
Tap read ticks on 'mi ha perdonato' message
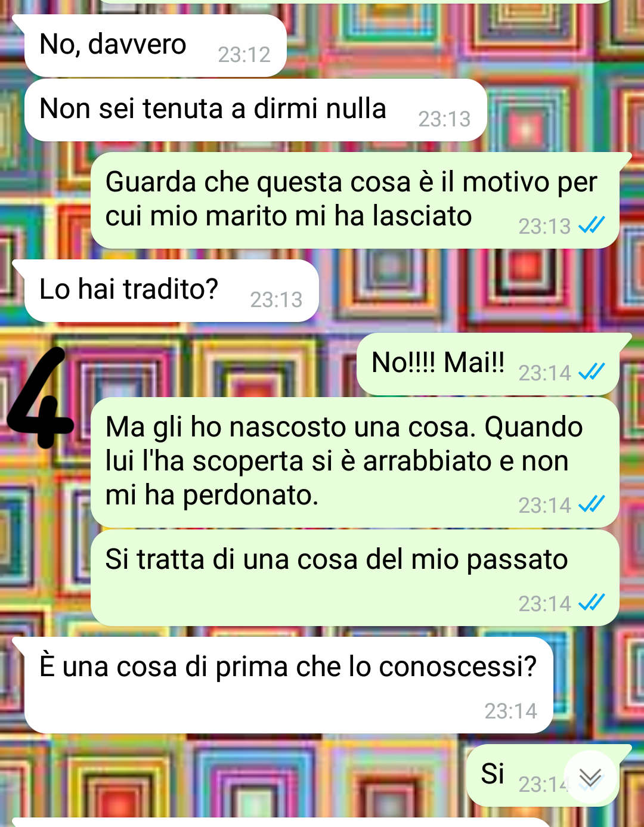pyautogui.click(x=592, y=504)
